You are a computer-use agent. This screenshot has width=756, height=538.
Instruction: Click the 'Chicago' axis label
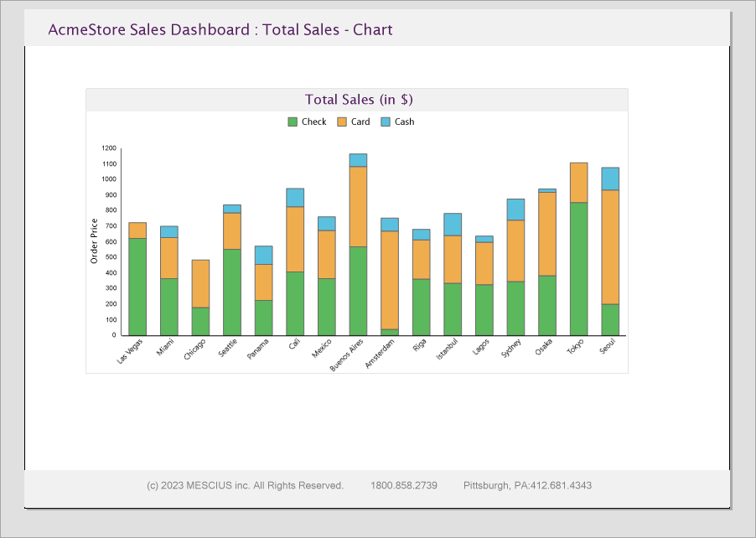pyautogui.click(x=194, y=349)
